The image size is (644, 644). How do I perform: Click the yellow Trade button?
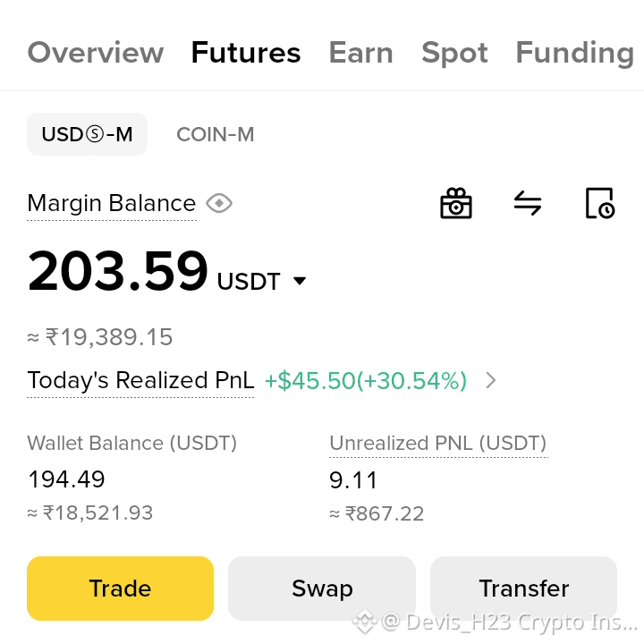coord(121,589)
